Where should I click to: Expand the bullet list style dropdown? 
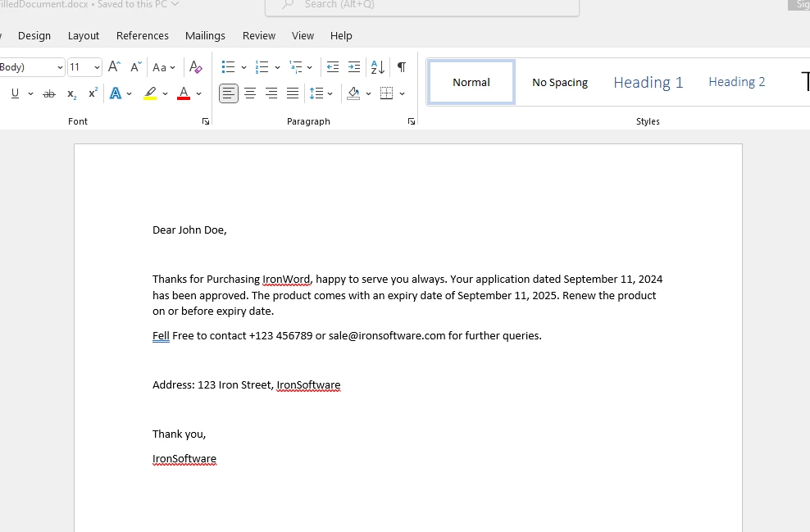(x=243, y=67)
